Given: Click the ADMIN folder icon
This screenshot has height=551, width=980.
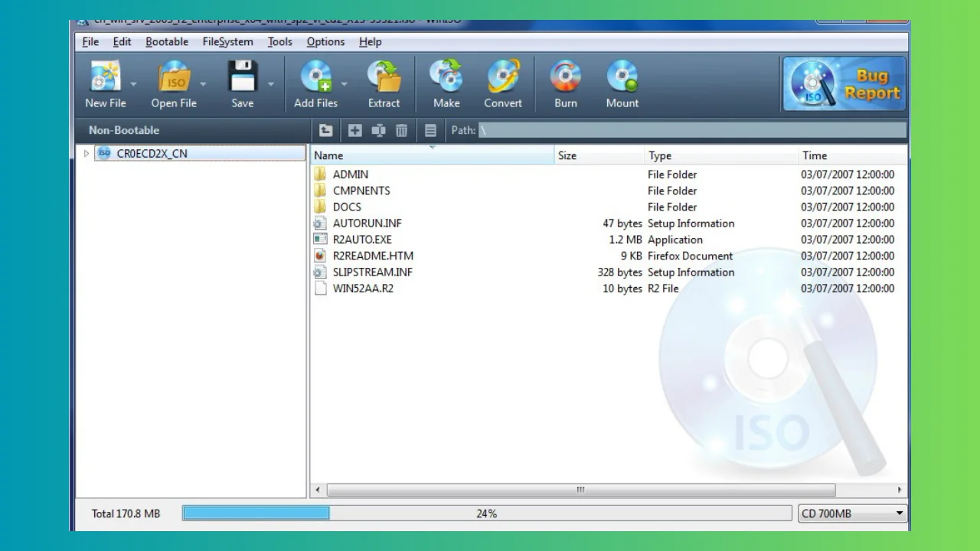Looking at the screenshot, I should (x=320, y=174).
